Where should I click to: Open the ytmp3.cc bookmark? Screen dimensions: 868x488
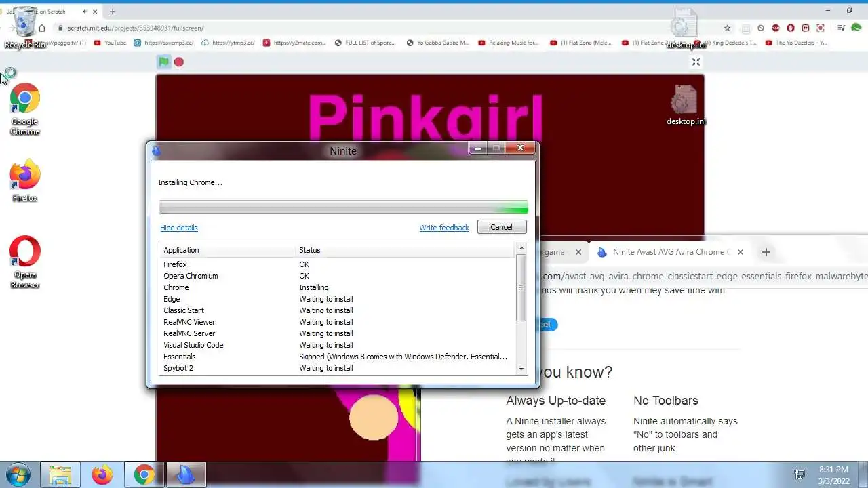coord(228,43)
